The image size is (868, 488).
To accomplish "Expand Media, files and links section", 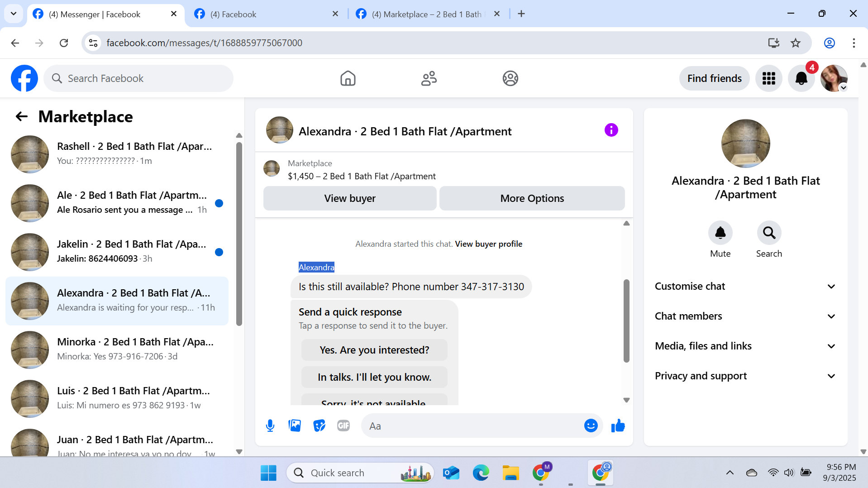I will [x=745, y=346].
